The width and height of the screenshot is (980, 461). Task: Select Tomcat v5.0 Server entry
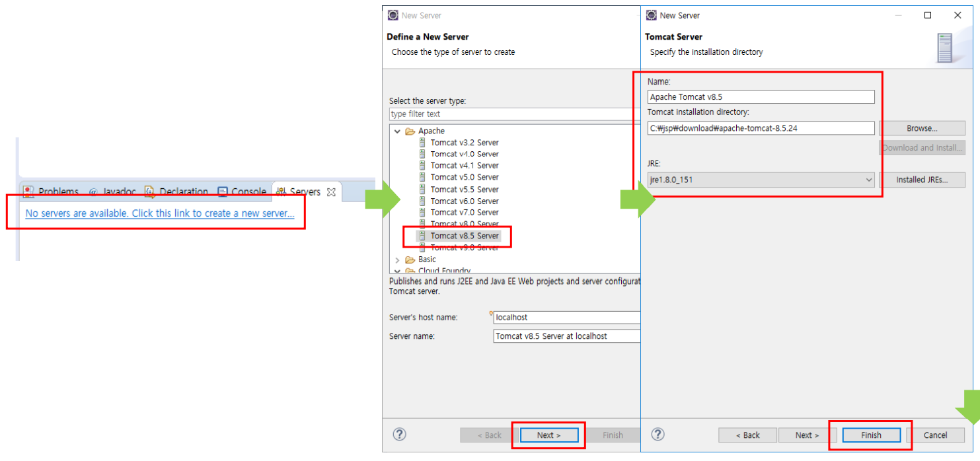[459, 177]
